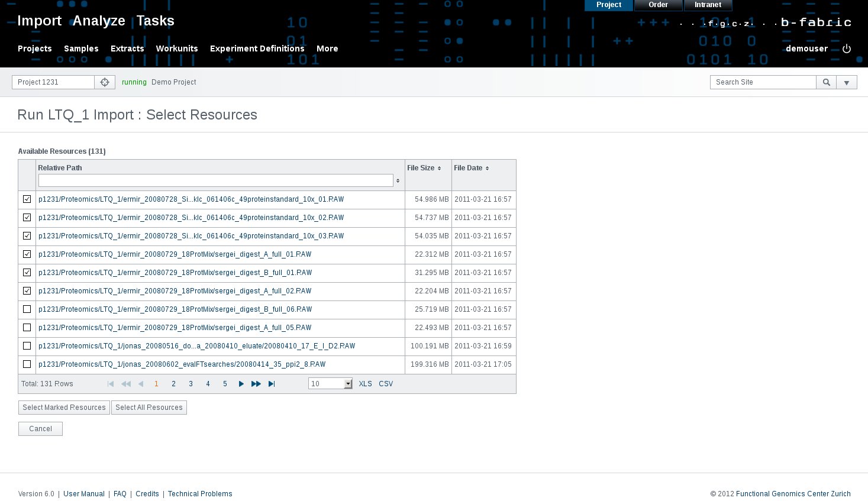Viewport: 868px width, 501px height.
Task: Click the Project 1231 input field
Action: pyautogui.click(x=53, y=82)
